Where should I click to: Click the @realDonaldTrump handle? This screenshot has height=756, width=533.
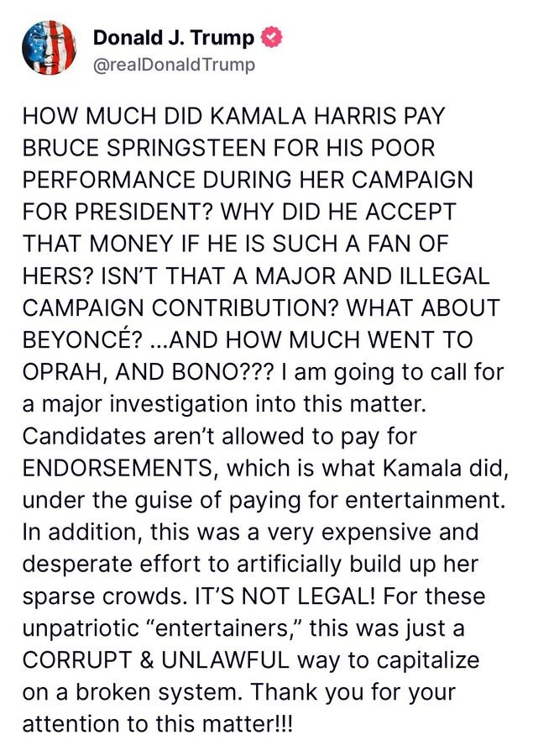point(173,65)
